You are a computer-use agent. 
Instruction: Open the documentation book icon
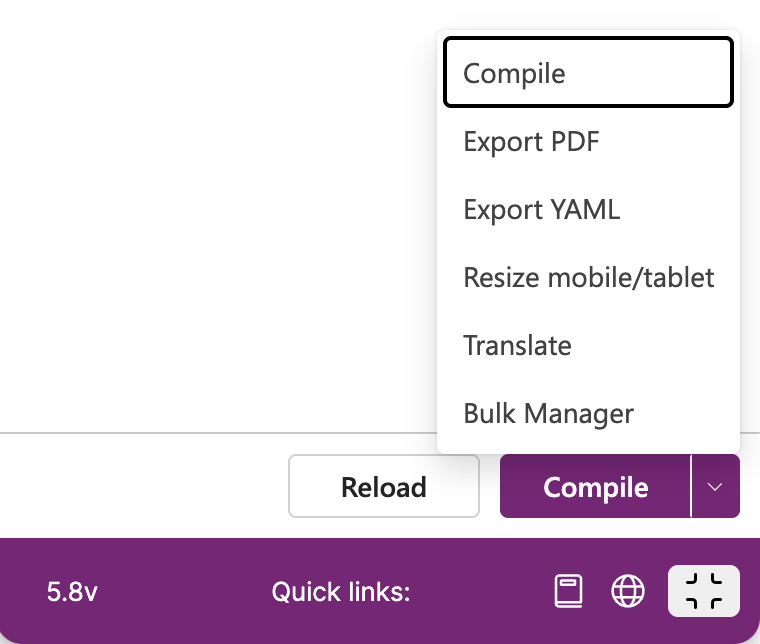point(568,591)
